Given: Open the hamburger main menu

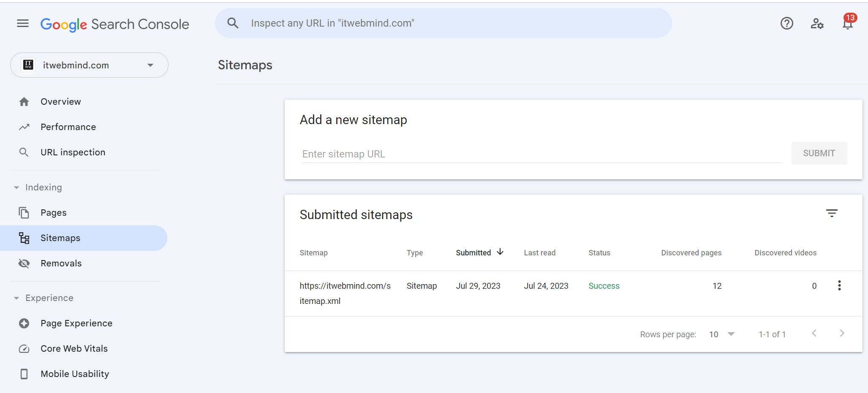Looking at the screenshot, I should tap(23, 24).
